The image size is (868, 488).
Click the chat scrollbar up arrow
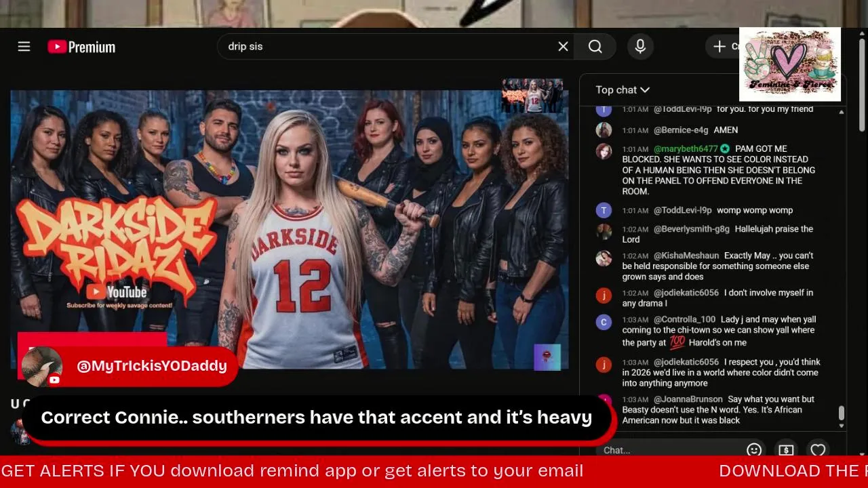[842, 112]
